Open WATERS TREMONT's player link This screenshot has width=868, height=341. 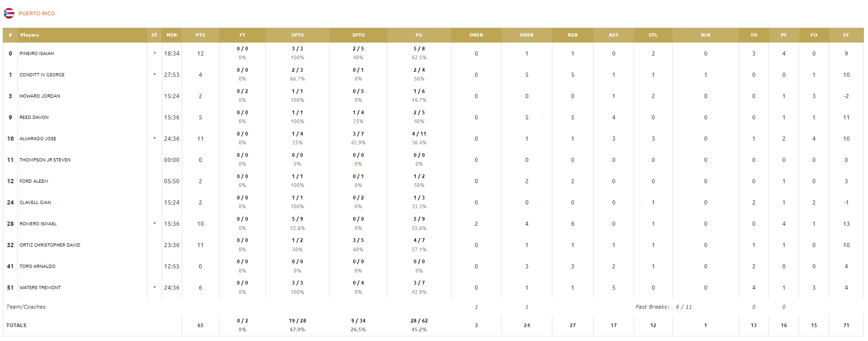point(40,288)
